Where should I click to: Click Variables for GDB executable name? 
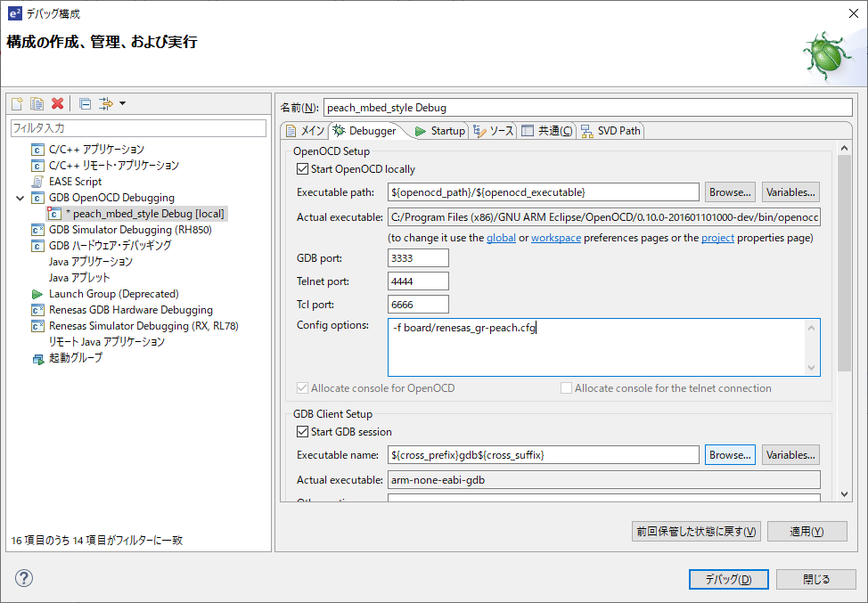click(x=790, y=455)
